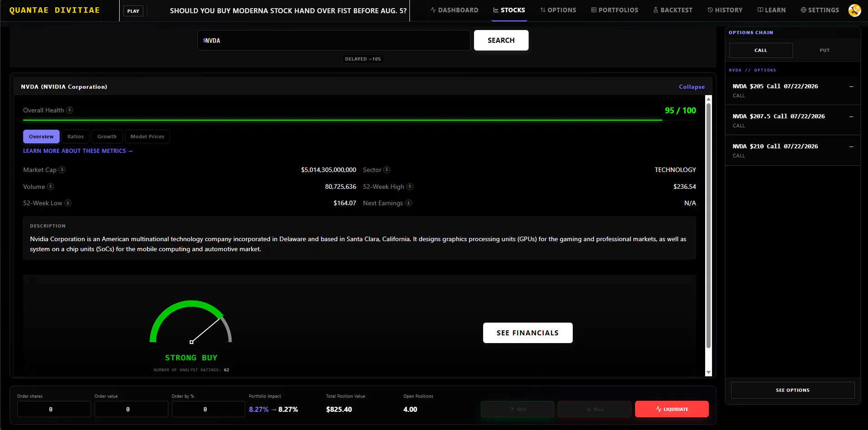Viewport: 868px width, 430px height.
Task: Click the PLAY button beside the headline
Action: 133,11
